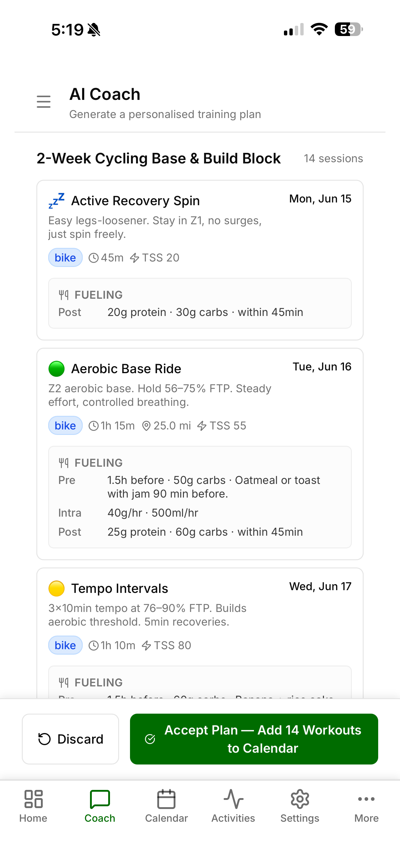Tap the sleep zzz icon on Active Recovery Spin
Screen dimensions: 400x868
click(56, 201)
